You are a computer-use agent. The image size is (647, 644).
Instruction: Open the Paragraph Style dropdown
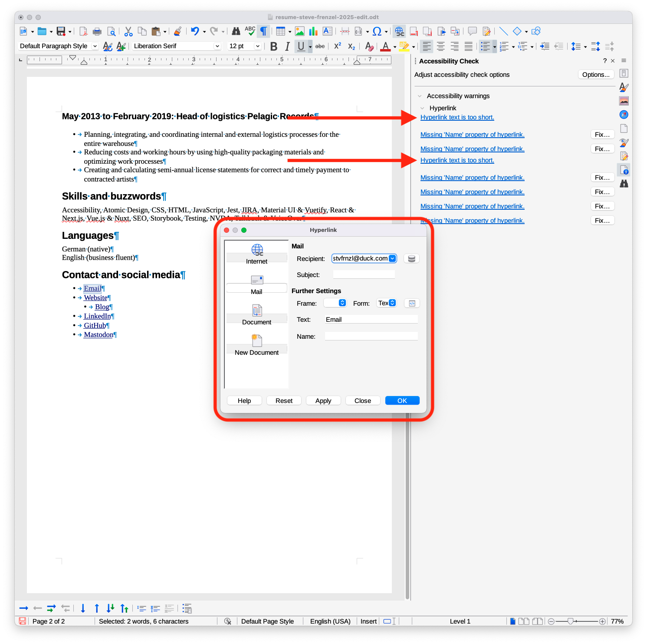coord(95,46)
